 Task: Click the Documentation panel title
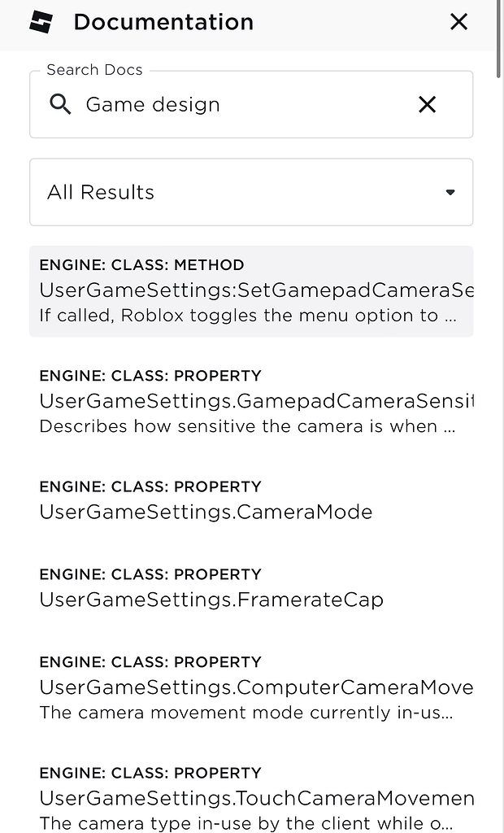click(163, 22)
